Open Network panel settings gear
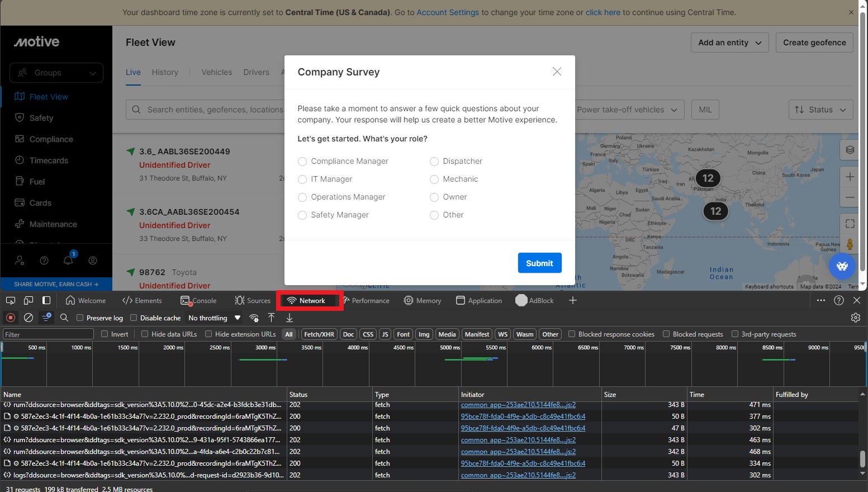868x492 pixels. (x=856, y=318)
